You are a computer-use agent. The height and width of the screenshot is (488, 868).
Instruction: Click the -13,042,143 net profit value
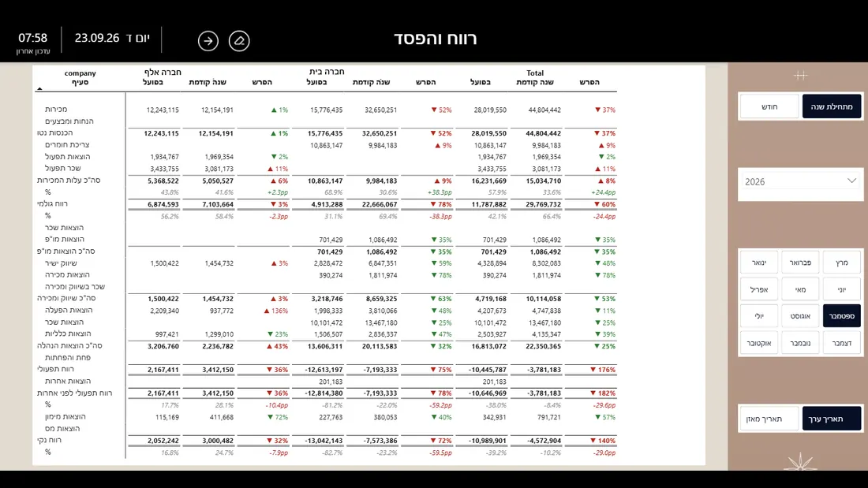[x=324, y=441]
